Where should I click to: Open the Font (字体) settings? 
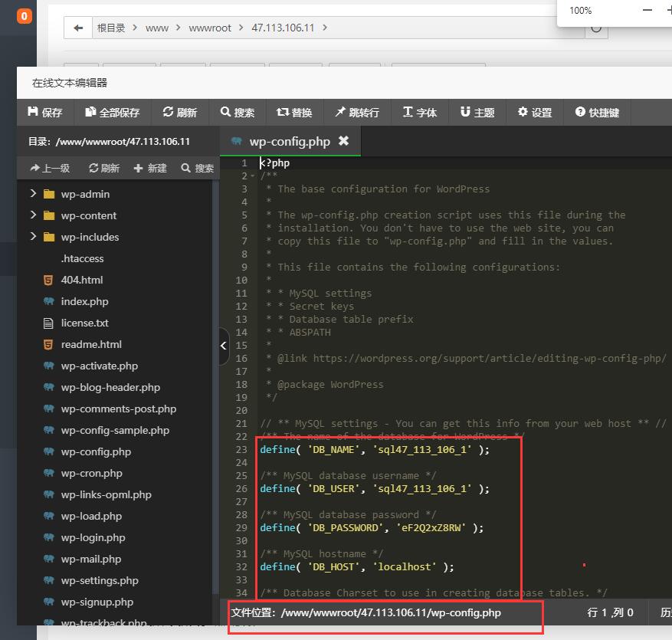420,113
